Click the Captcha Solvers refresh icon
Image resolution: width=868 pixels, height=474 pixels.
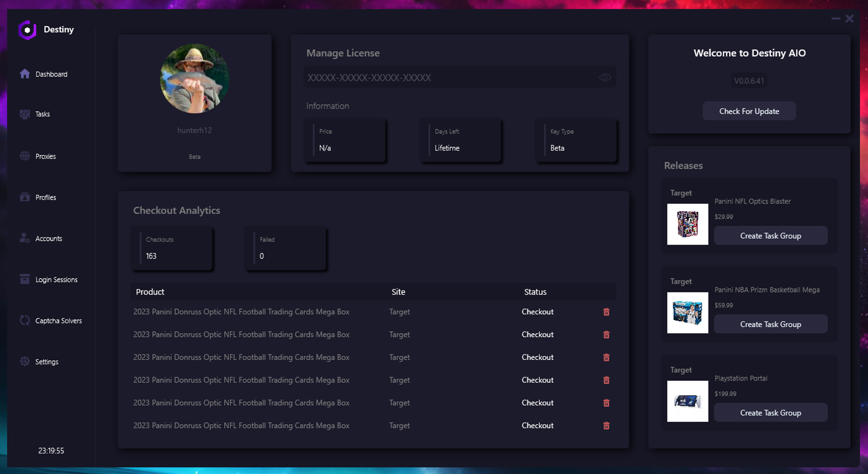[x=25, y=320]
